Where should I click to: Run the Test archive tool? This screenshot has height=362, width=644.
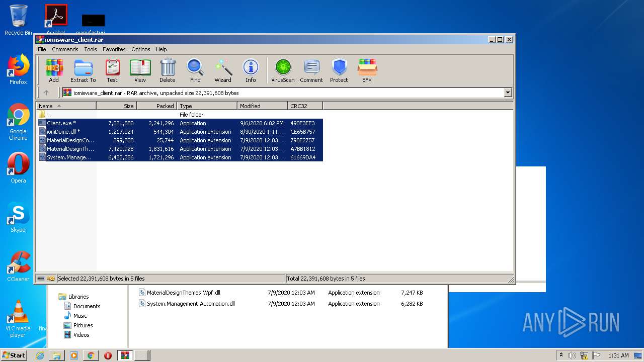tap(112, 71)
